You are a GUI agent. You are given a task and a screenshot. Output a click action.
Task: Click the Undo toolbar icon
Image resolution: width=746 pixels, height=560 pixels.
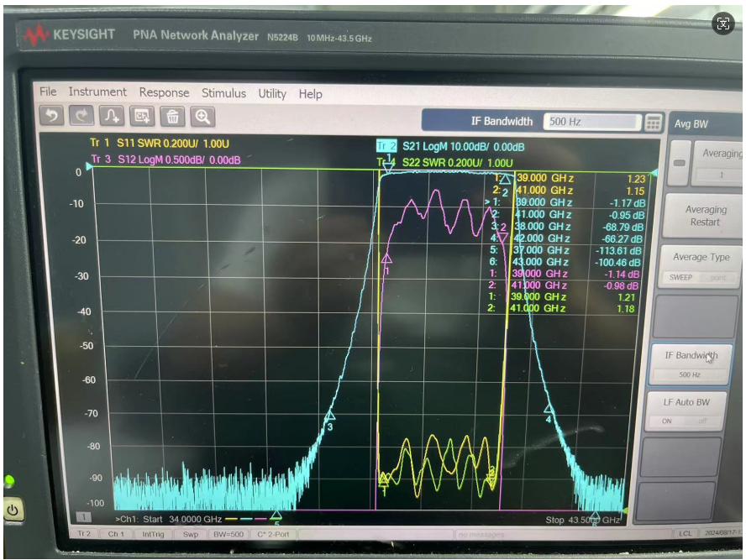[51, 116]
